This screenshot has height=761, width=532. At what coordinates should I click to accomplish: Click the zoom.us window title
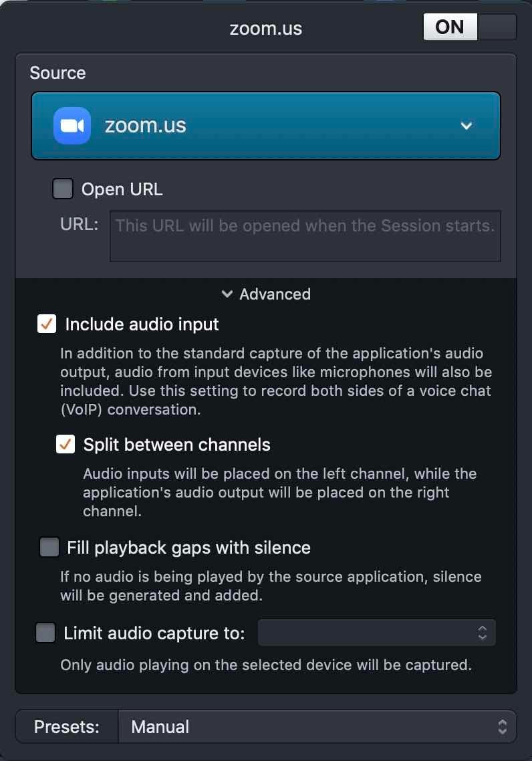pos(266,28)
